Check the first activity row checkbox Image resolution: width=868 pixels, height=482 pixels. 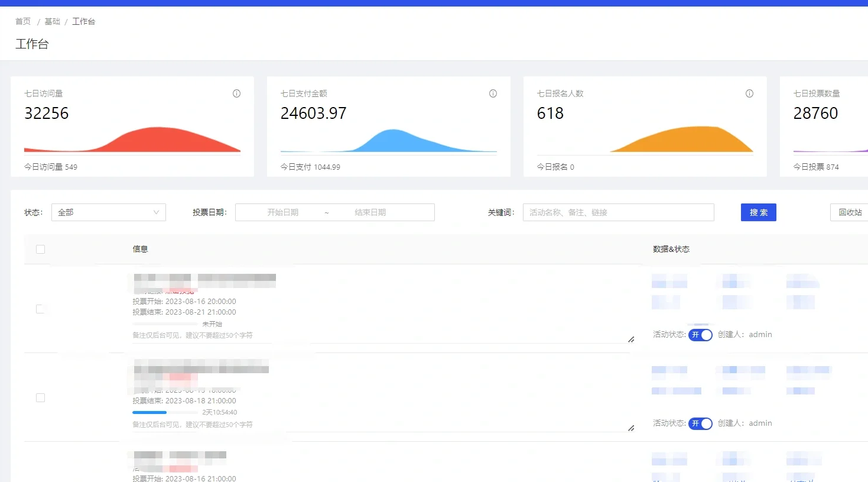tap(40, 309)
